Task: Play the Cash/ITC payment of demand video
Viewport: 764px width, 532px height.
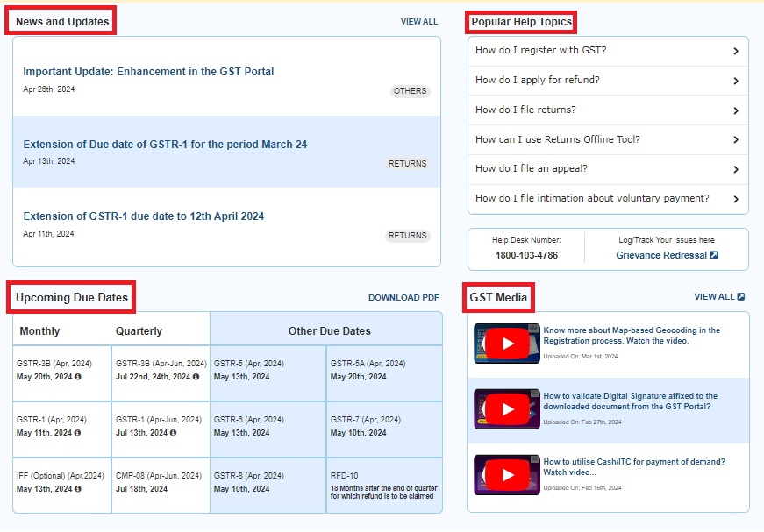Action: [507, 475]
